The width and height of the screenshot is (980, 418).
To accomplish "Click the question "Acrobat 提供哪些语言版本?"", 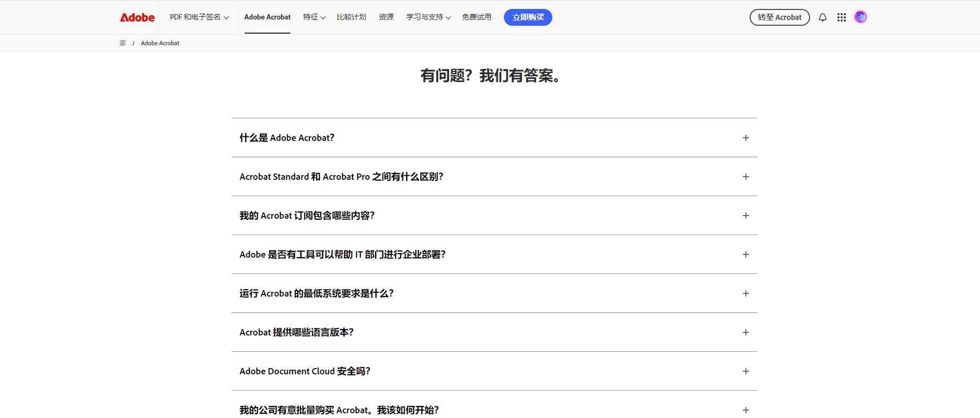I will click(296, 332).
